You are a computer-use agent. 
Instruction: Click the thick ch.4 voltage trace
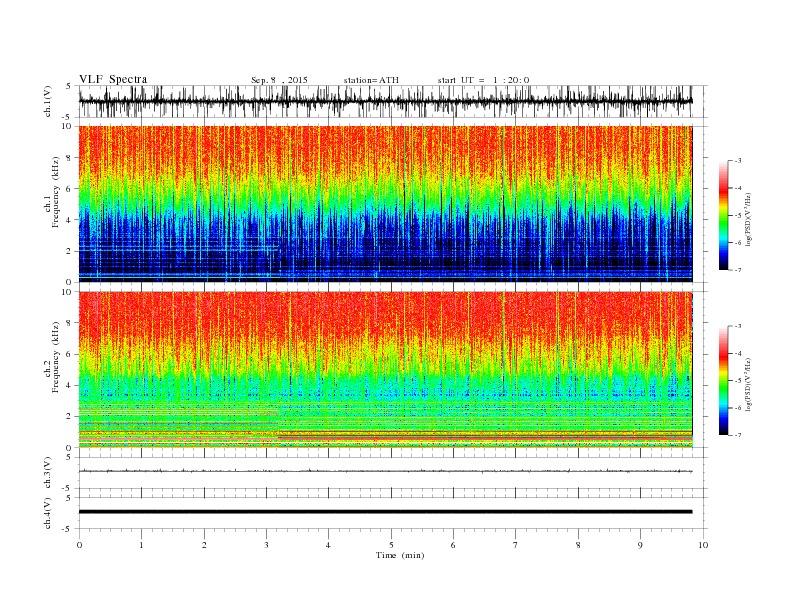pyautogui.click(x=385, y=512)
